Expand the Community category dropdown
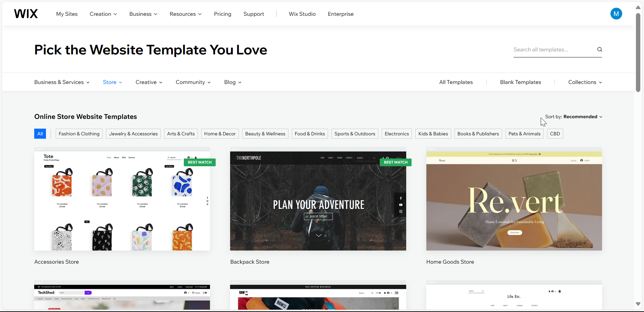The image size is (644, 312). [x=193, y=82]
